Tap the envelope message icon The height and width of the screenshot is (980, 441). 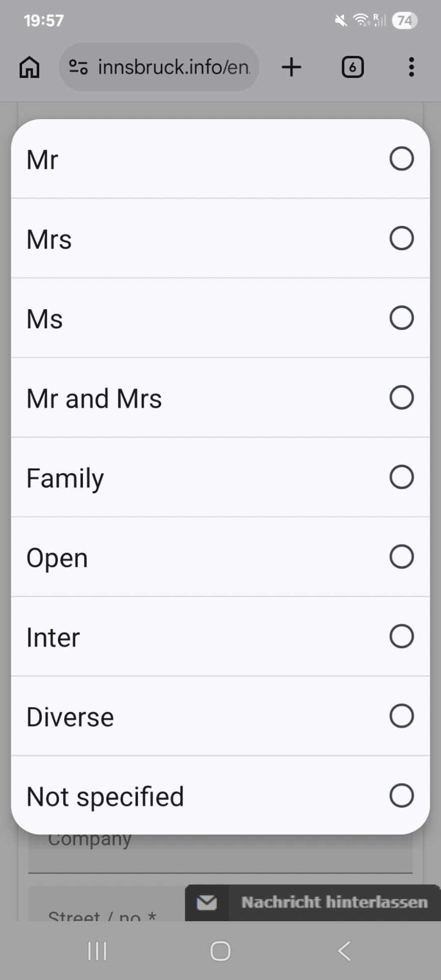[x=207, y=902]
